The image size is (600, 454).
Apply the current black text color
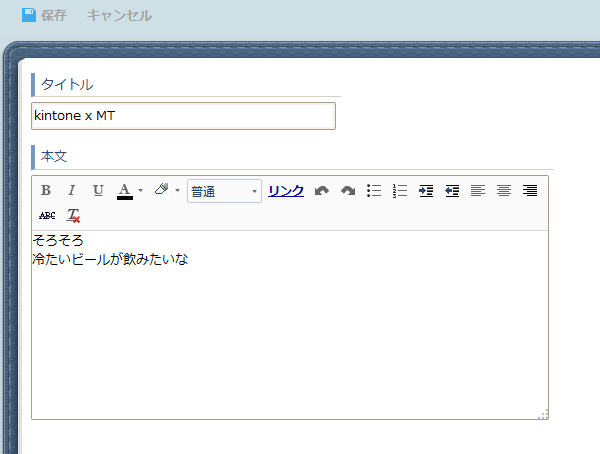click(125, 191)
